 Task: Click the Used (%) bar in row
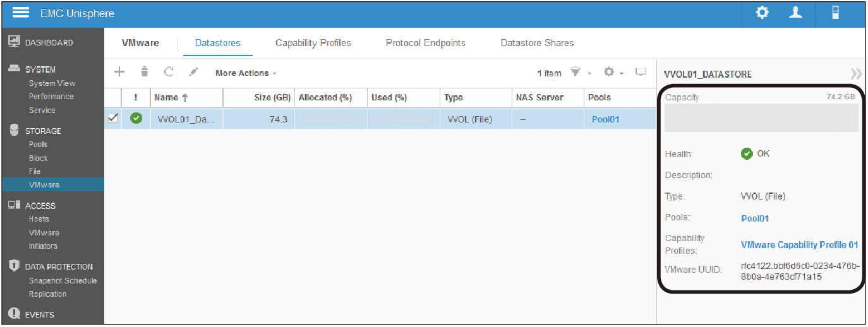point(404,119)
